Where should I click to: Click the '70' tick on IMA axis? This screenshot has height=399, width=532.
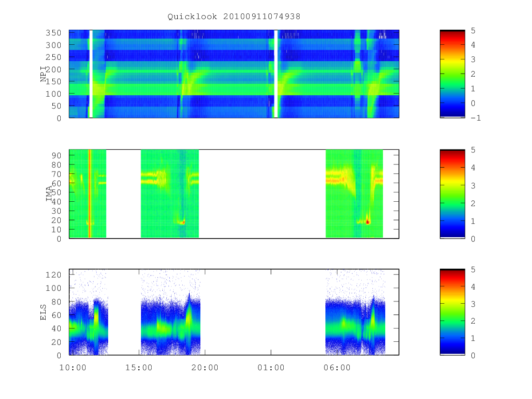(x=56, y=174)
